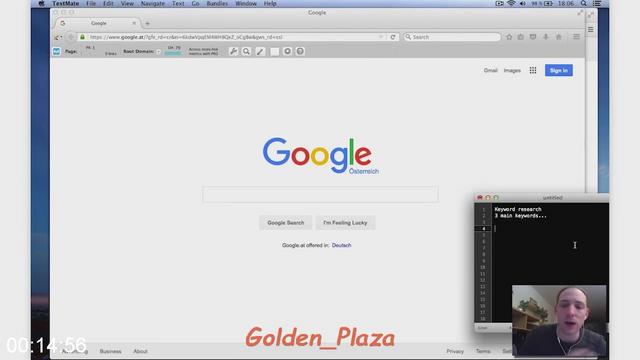Screen dimensions: 640x360
Task: Open the downloads arrow icon
Action: [546, 37]
